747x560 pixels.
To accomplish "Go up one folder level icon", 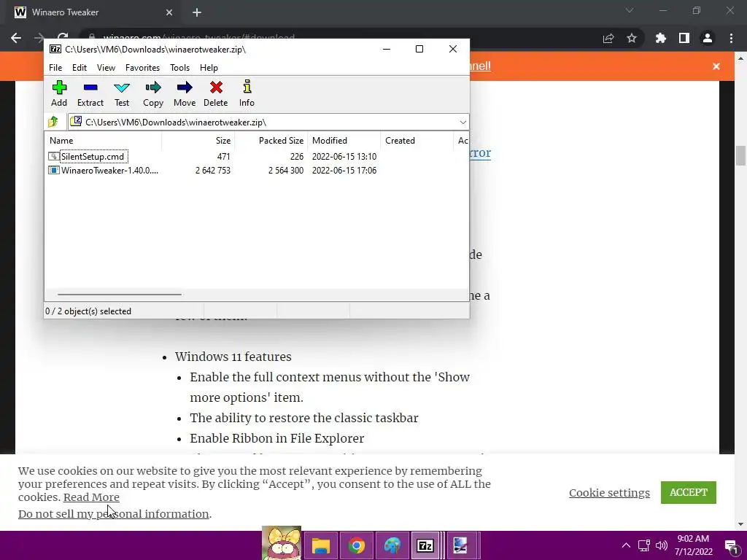I will pyautogui.click(x=53, y=122).
